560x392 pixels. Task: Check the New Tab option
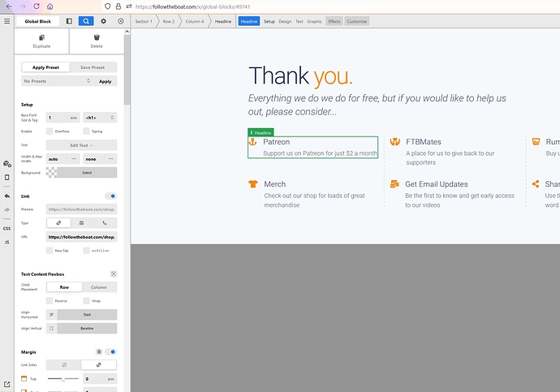(50, 250)
